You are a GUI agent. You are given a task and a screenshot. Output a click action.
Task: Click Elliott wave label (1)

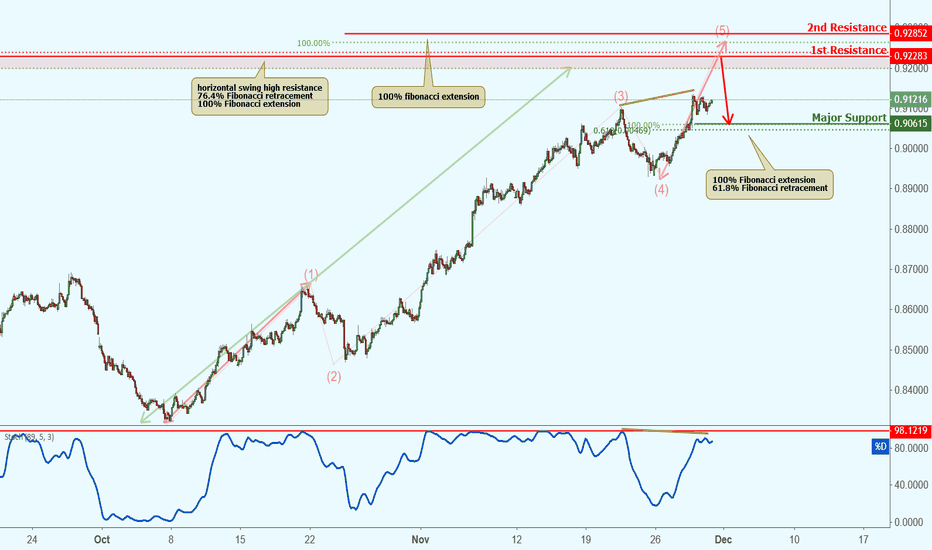311,275
